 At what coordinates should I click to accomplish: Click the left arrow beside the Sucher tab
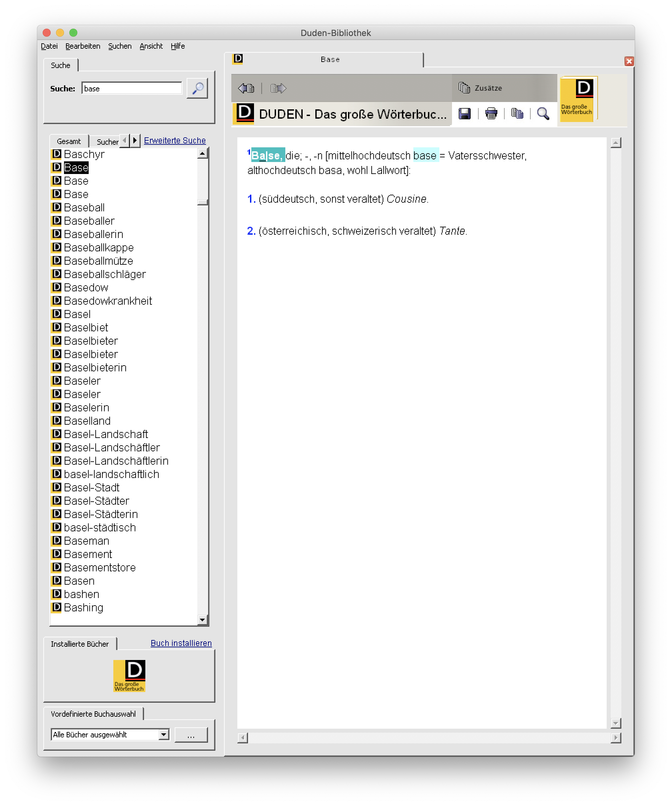tap(125, 140)
